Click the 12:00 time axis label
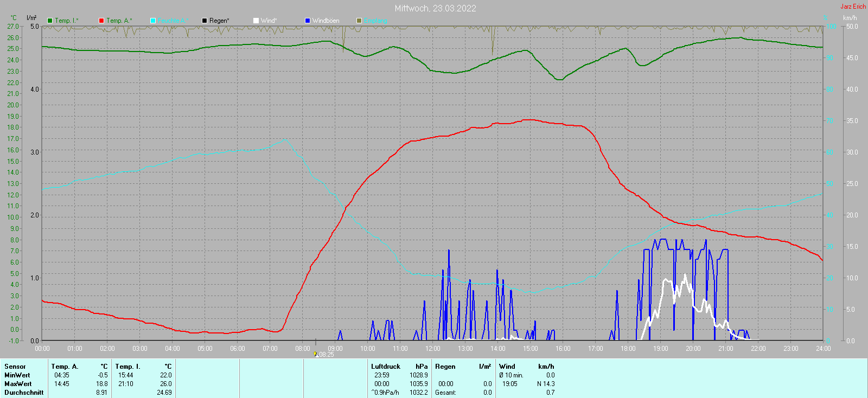Screen dimensions: 868x398 (433, 349)
